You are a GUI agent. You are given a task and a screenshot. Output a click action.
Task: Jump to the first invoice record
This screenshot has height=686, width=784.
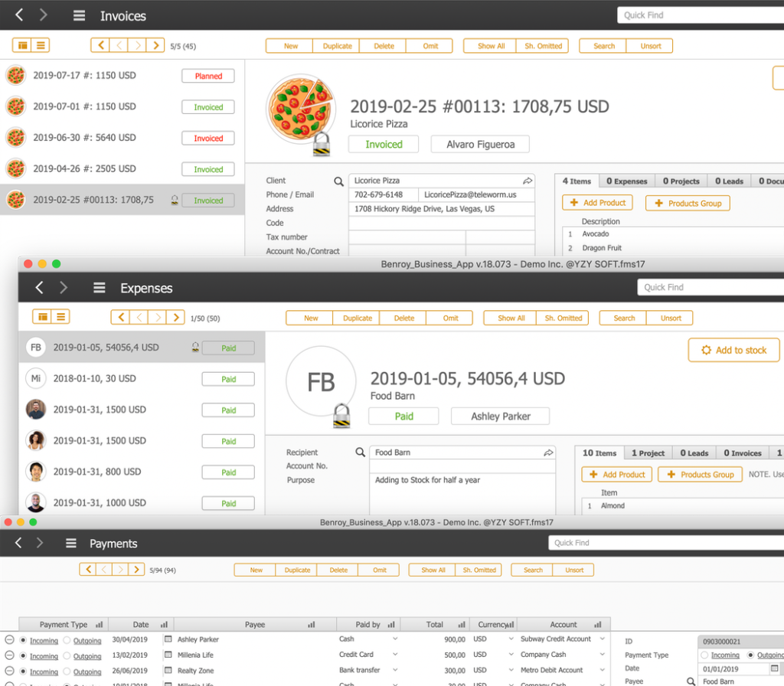[100, 45]
